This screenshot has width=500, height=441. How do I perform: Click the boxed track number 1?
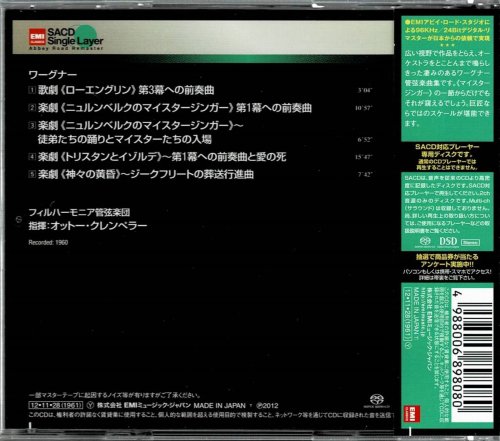[x=32, y=90]
